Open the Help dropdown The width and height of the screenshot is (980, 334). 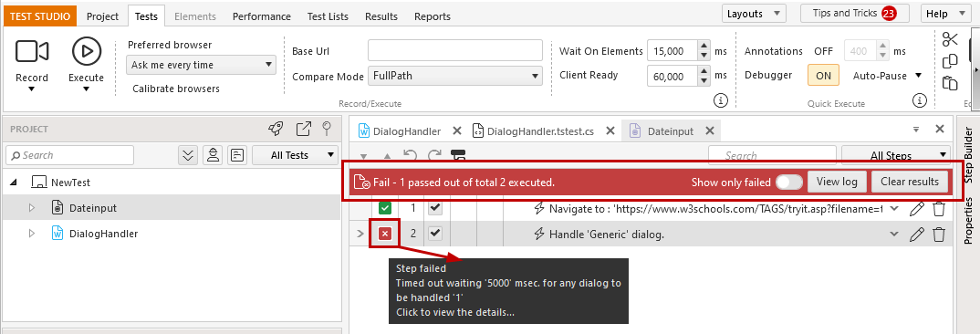pos(945,13)
